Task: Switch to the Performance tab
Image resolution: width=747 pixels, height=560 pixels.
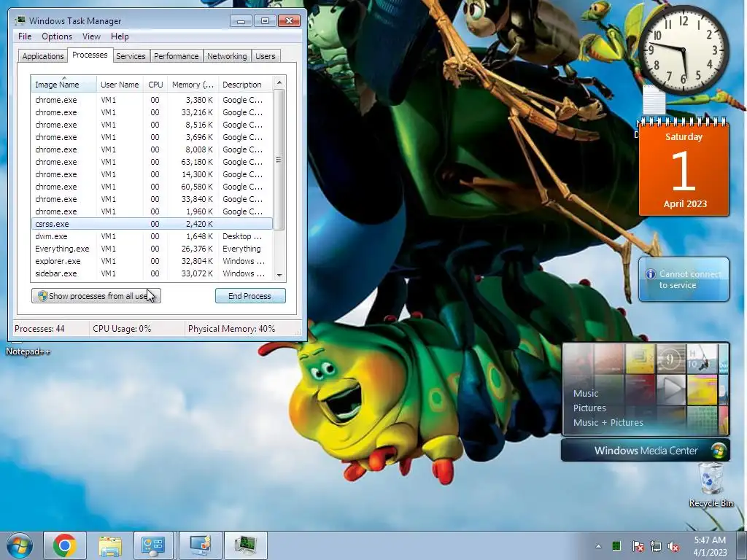Action: tap(177, 56)
